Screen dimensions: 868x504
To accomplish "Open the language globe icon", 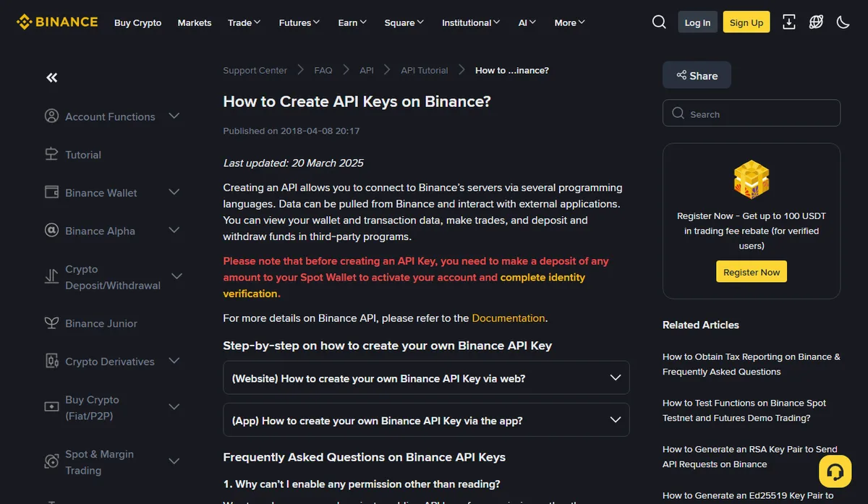I will (816, 22).
